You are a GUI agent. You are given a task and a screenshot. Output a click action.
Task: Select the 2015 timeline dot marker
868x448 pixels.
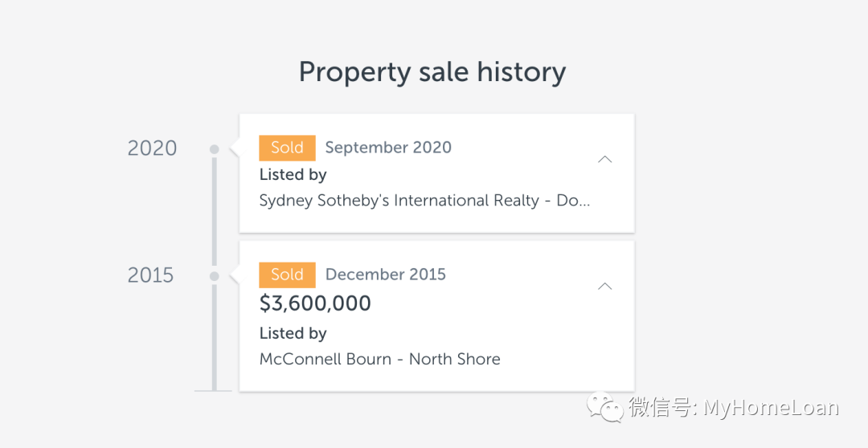tap(214, 276)
